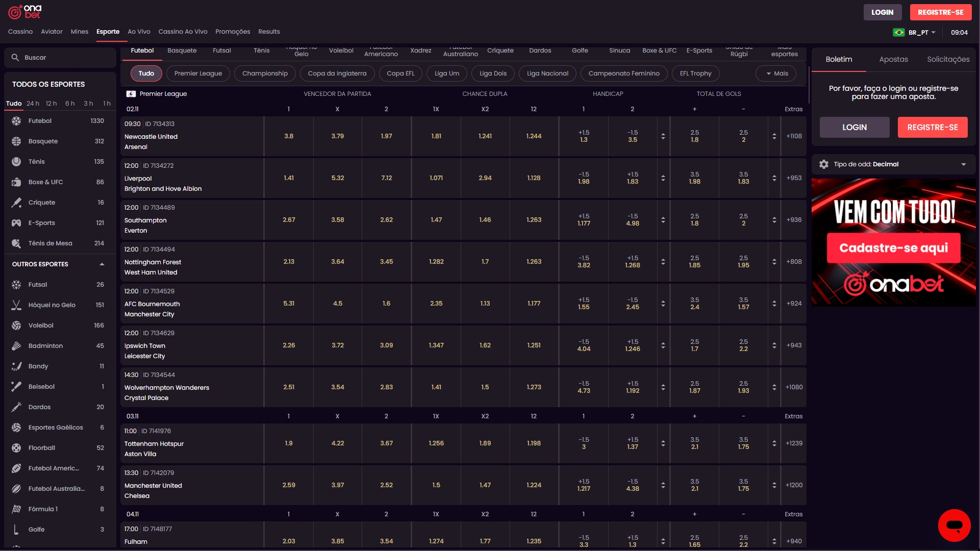Select the Hóquei no Gelo sticks icon
The width and height of the screenshot is (980, 551).
[16, 305]
